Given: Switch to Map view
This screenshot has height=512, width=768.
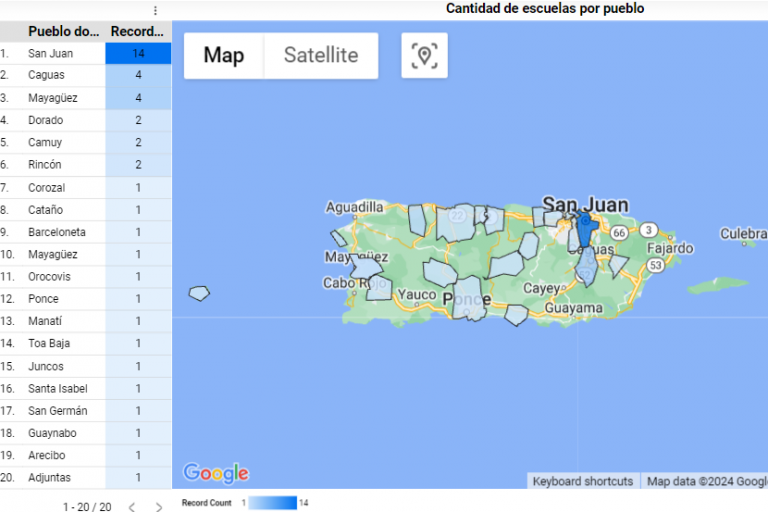Looking at the screenshot, I should click(224, 56).
